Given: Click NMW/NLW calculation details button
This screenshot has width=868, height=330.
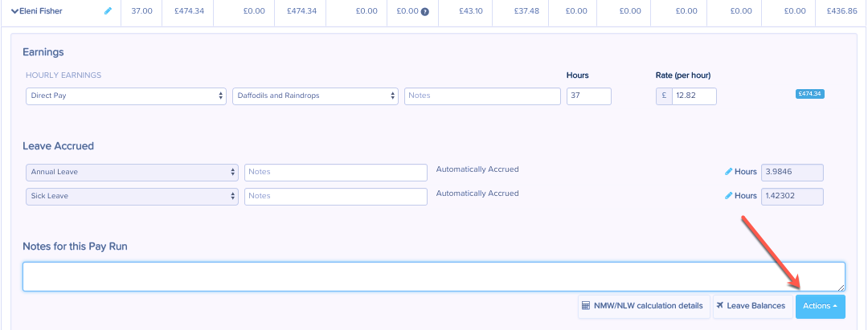Looking at the screenshot, I should [644, 306].
